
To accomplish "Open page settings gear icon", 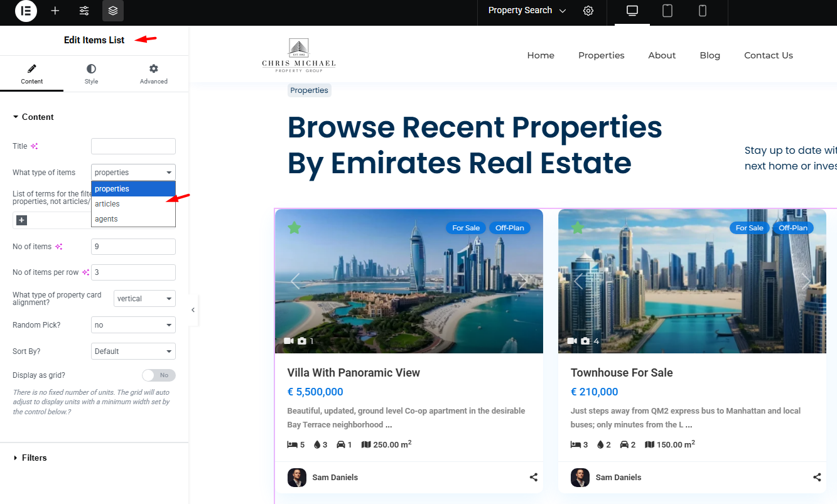I will (588, 11).
